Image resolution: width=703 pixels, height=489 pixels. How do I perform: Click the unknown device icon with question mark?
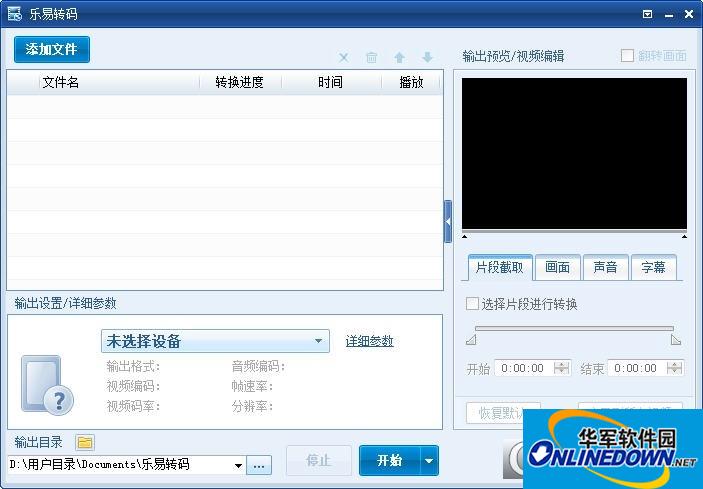coord(47,385)
